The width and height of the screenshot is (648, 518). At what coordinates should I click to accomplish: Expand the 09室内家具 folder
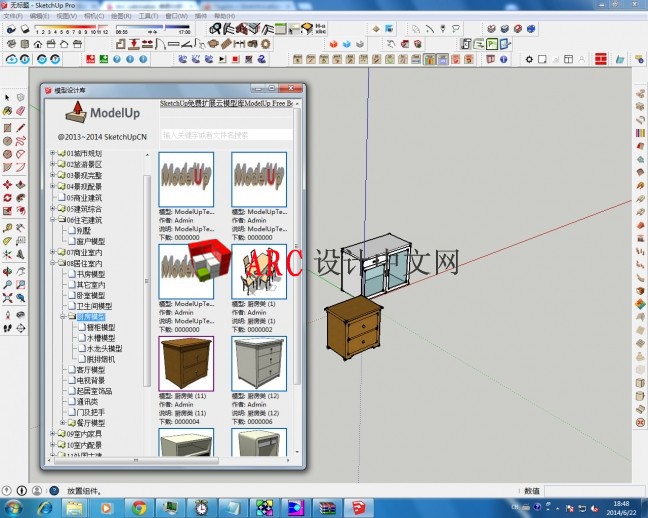(53, 434)
